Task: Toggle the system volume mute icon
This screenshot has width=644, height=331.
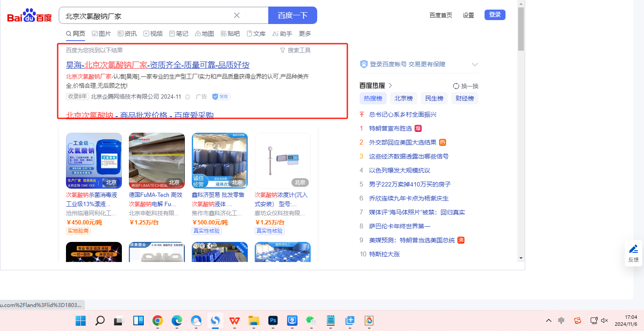Action: tap(605, 321)
